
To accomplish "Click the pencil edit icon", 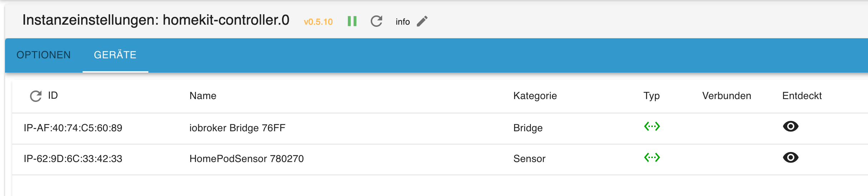I will point(422,21).
